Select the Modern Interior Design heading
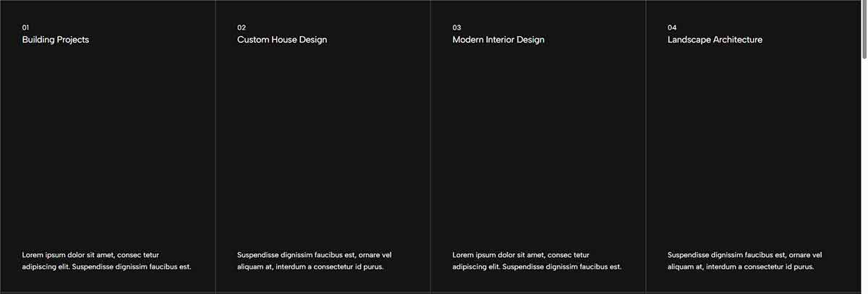 [x=498, y=40]
